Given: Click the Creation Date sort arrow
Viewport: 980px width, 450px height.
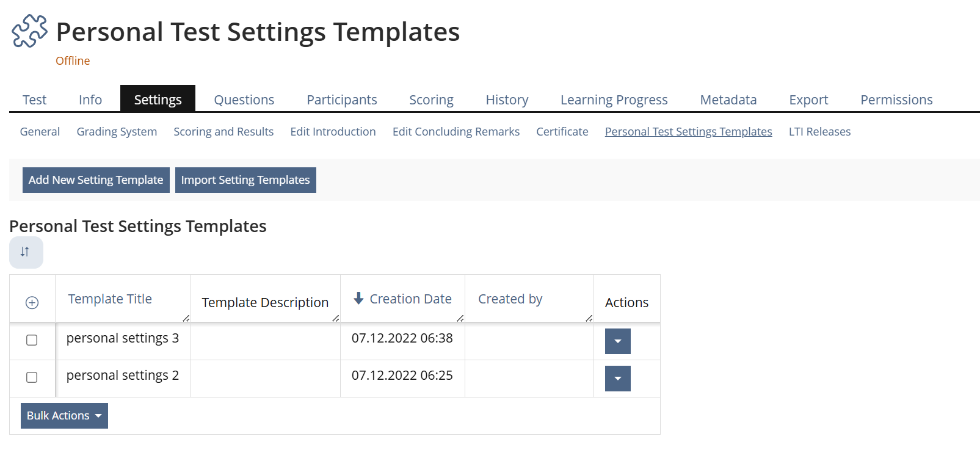Looking at the screenshot, I should point(358,299).
